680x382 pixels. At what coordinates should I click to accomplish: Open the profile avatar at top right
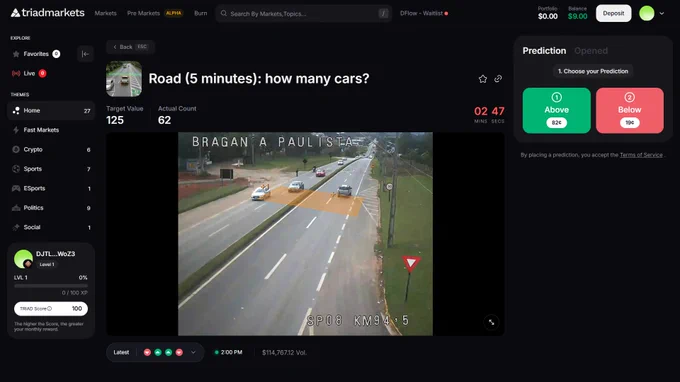pos(647,13)
